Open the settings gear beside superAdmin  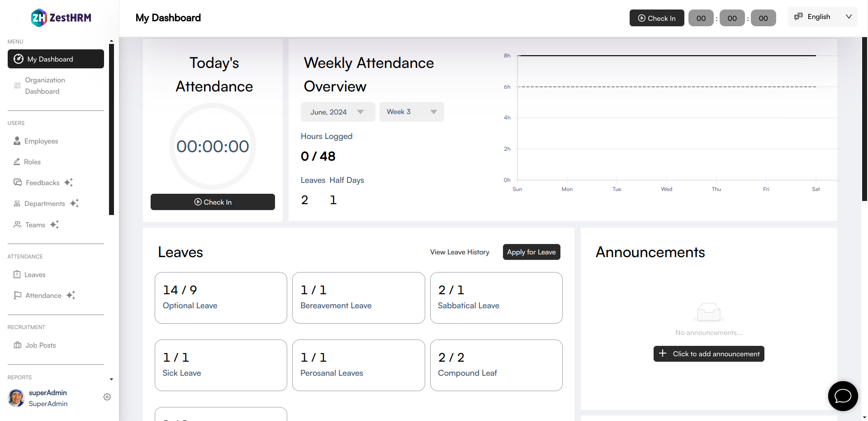click(x=107, y=397)
